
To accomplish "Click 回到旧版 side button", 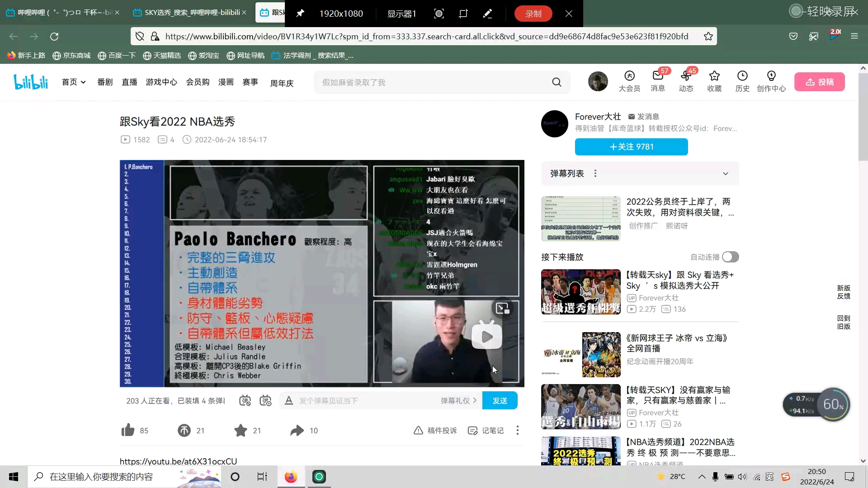I will [x=844, y=322].
